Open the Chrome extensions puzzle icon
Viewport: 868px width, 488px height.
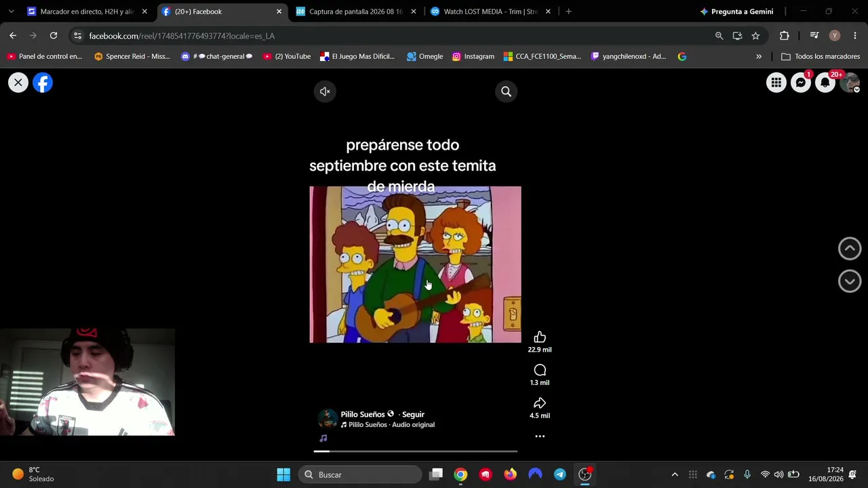(785, 36)
